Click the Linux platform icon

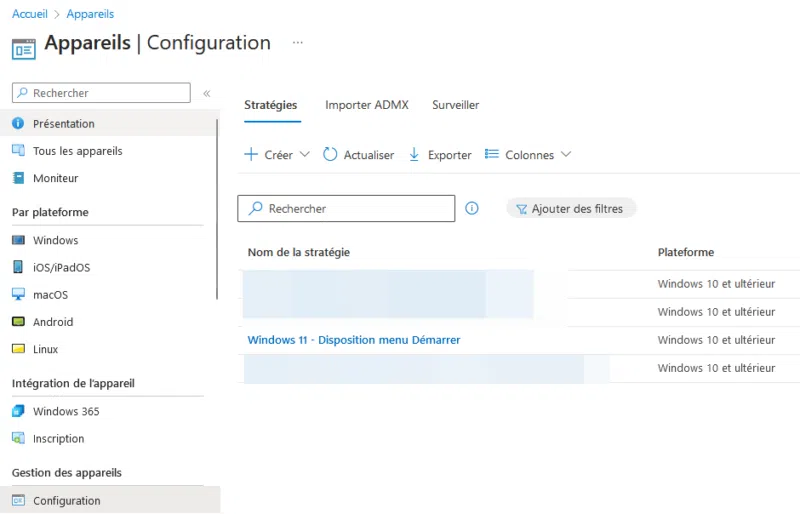tap(18, 349)
